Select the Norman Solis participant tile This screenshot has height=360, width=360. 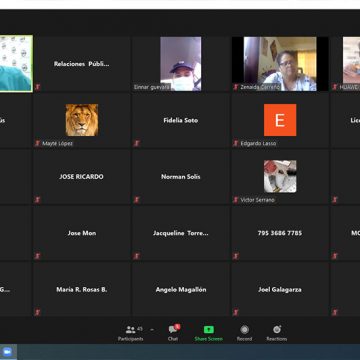(181, 177)
